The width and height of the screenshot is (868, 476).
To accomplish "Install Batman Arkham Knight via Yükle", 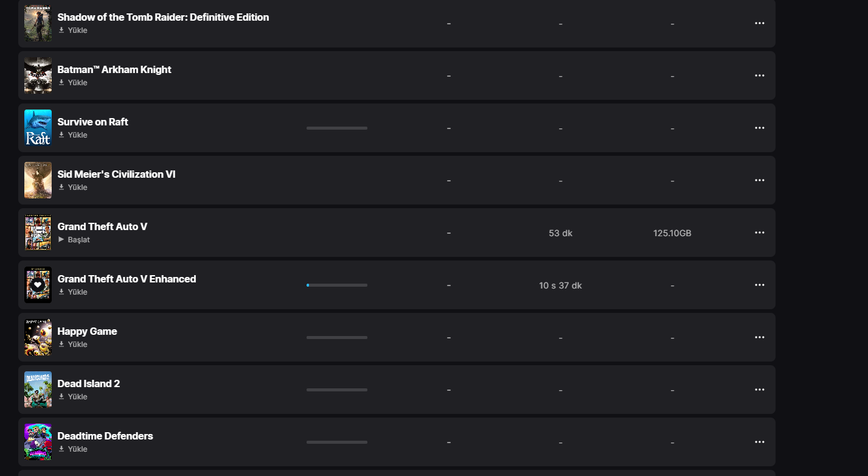I will coord(73,83).
